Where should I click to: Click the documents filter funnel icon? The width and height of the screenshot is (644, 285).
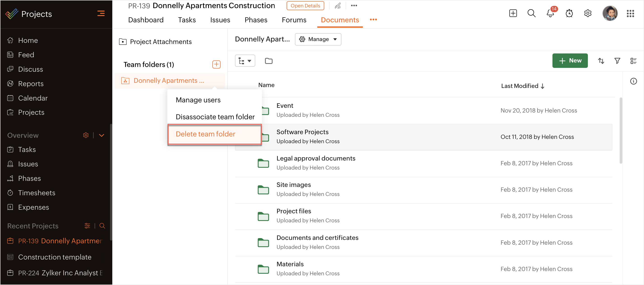click(617, 61)
